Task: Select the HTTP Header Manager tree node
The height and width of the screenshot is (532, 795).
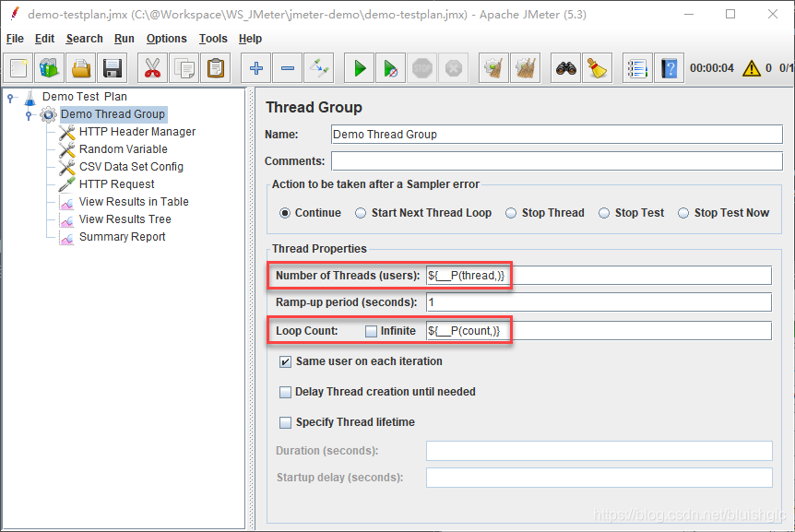Action: tap(136, 132)
